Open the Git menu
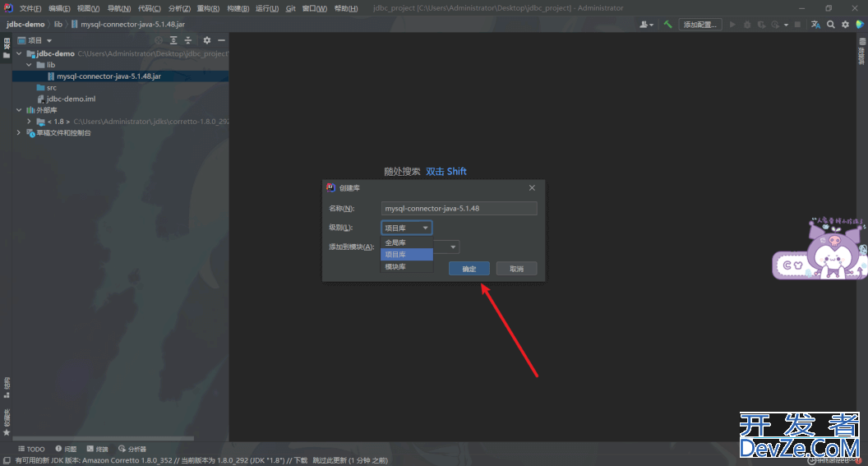Image resolution: width=868 pixels, height=466 pixels. [x=291, y=8]
